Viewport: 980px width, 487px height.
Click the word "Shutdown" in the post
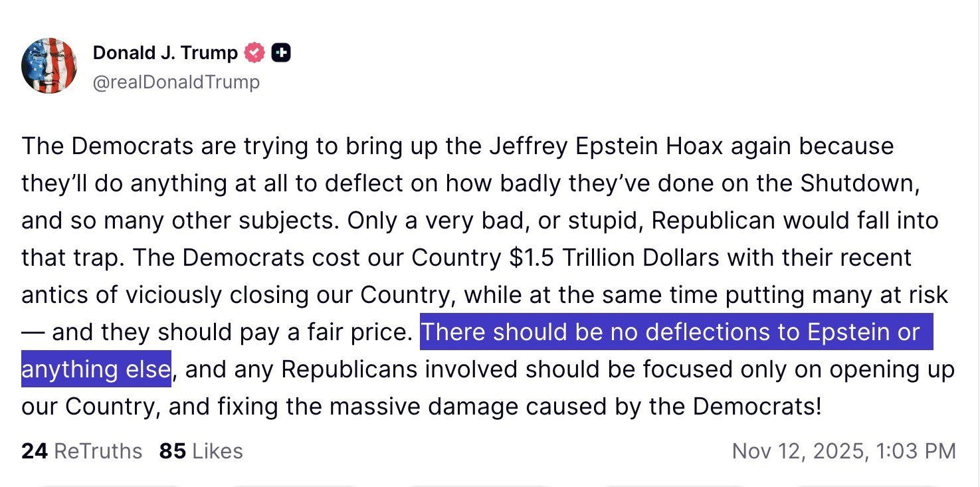pos(859,183)
